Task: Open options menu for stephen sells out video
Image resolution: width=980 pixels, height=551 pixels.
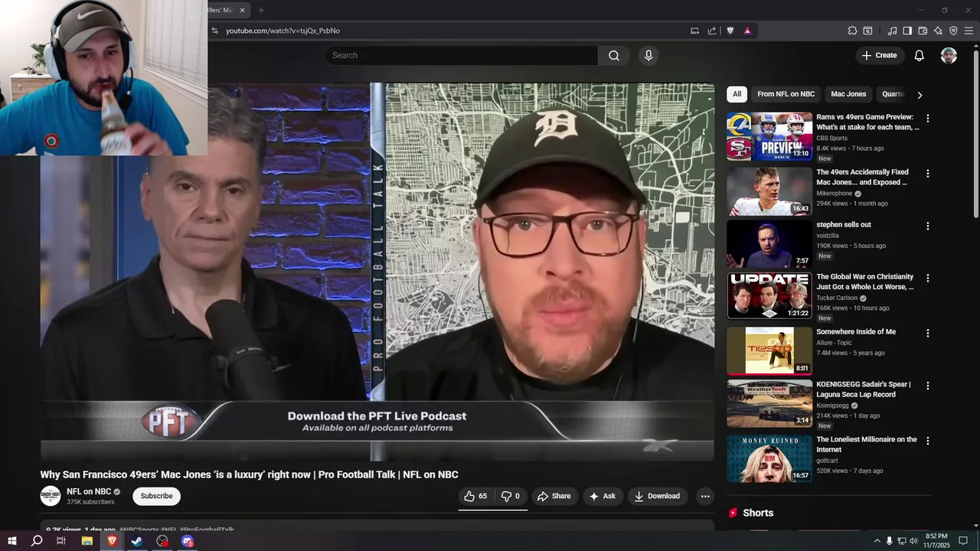Action: (927, 227)
